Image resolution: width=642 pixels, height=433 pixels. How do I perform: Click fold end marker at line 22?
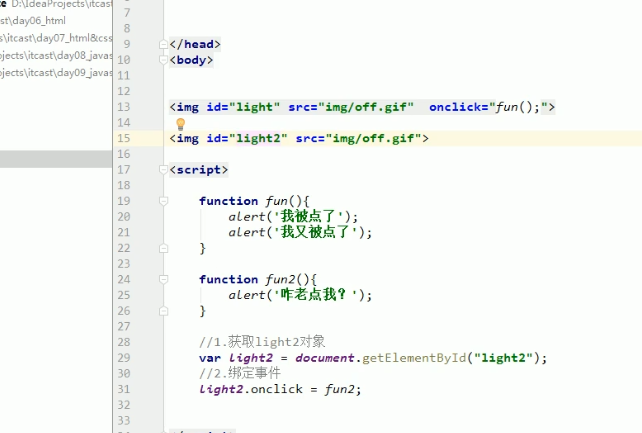click(x=163, y=248)
